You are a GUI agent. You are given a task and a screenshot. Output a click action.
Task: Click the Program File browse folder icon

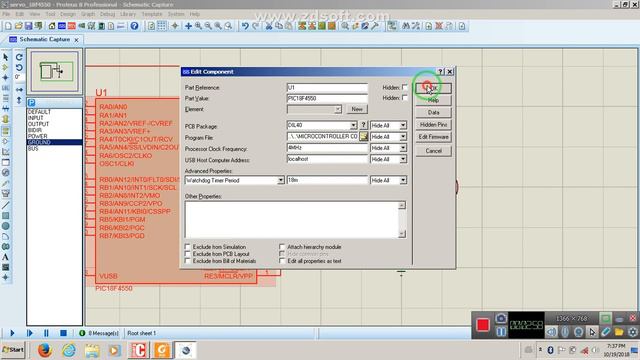[363, 136]
